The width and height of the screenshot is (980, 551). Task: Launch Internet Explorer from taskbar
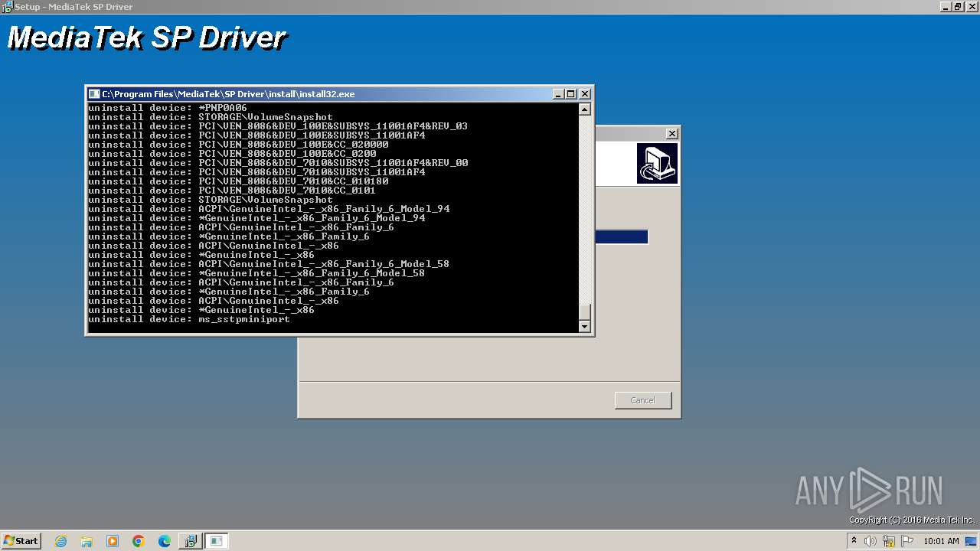(60, 541)
